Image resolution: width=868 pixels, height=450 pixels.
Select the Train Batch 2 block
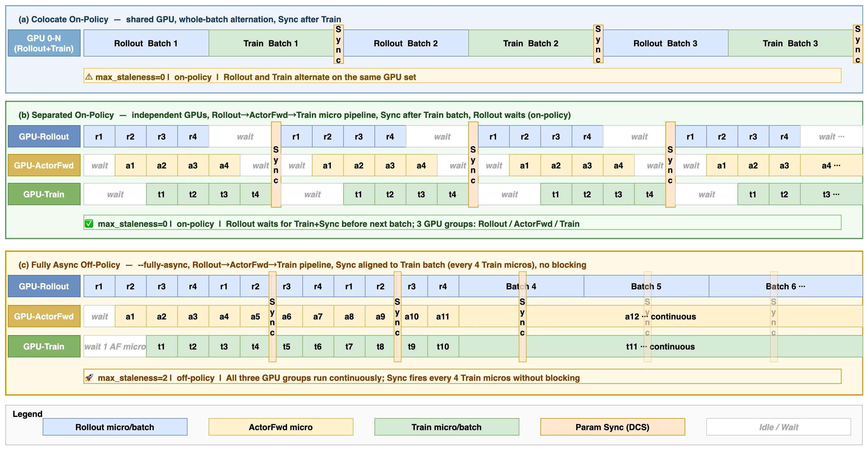click(x=531, y=43)
